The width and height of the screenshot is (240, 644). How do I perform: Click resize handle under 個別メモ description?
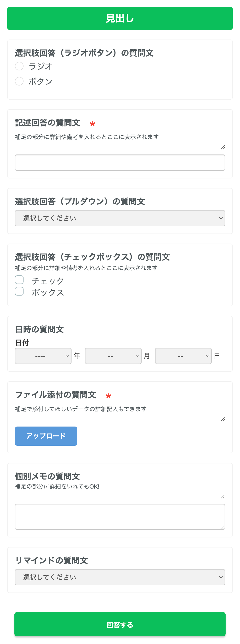(223, 497)
